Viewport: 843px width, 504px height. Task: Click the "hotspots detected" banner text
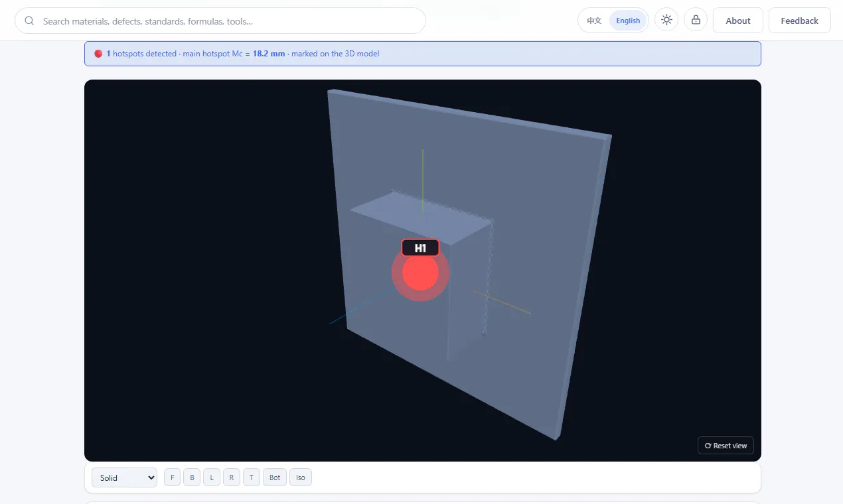(x=145, y=54)
